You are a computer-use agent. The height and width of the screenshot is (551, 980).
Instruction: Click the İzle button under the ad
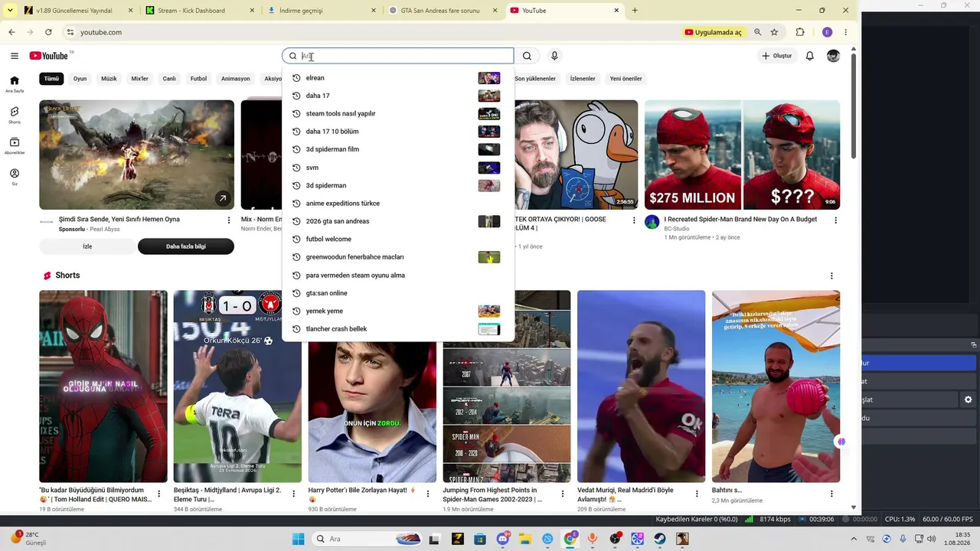coord(87,246)
